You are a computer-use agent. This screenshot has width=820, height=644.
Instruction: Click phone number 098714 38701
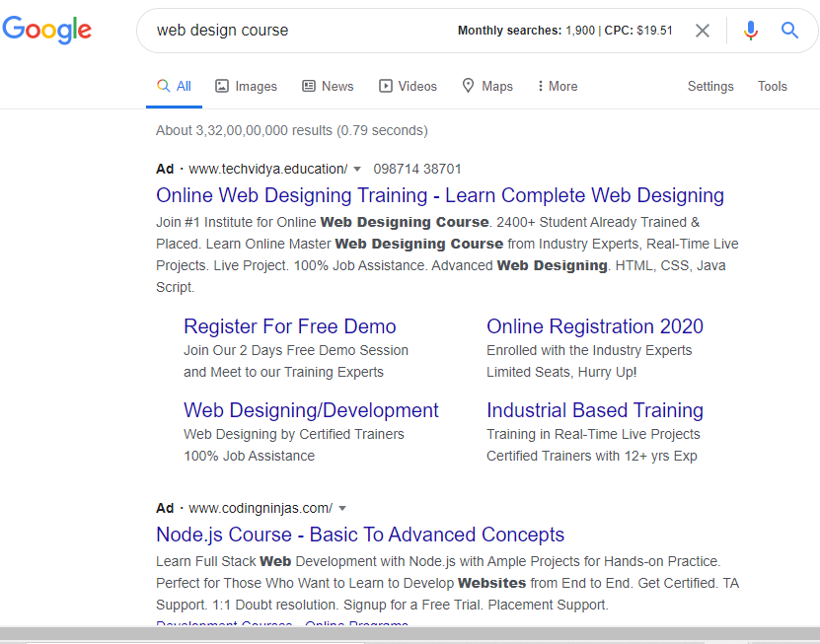(x=417, y=169)
